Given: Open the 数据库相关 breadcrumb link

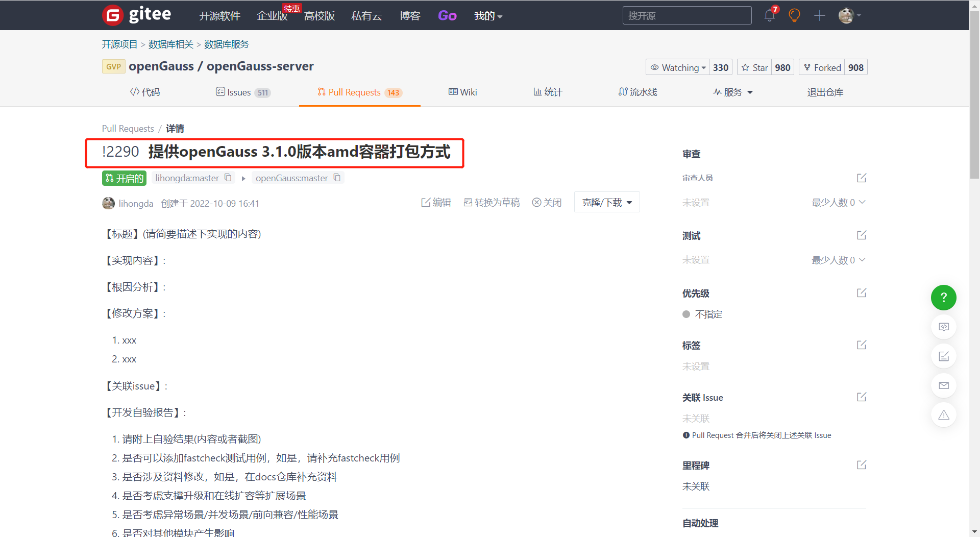Looking at the screenshot, I should point(171,44).
